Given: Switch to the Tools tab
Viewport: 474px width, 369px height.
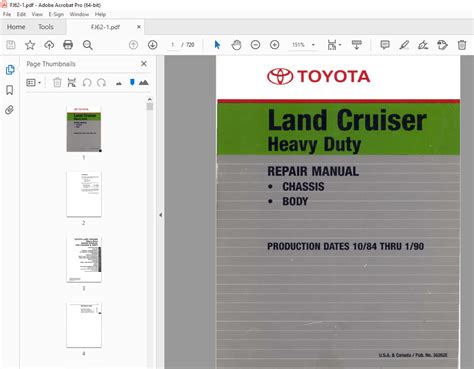Looking at the screenshot, I should click(x=46, y=27).
